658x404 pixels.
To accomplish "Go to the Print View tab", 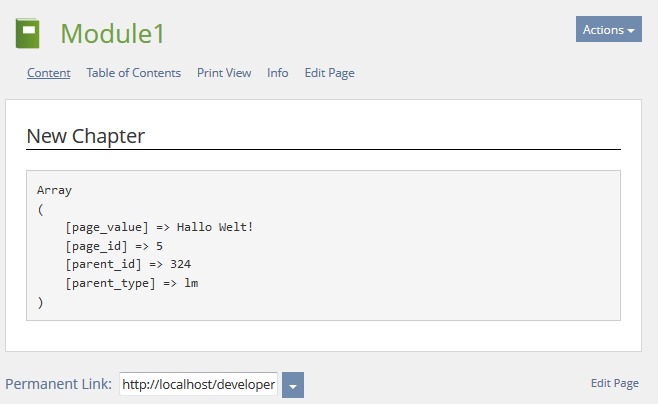I will [224, 73].
